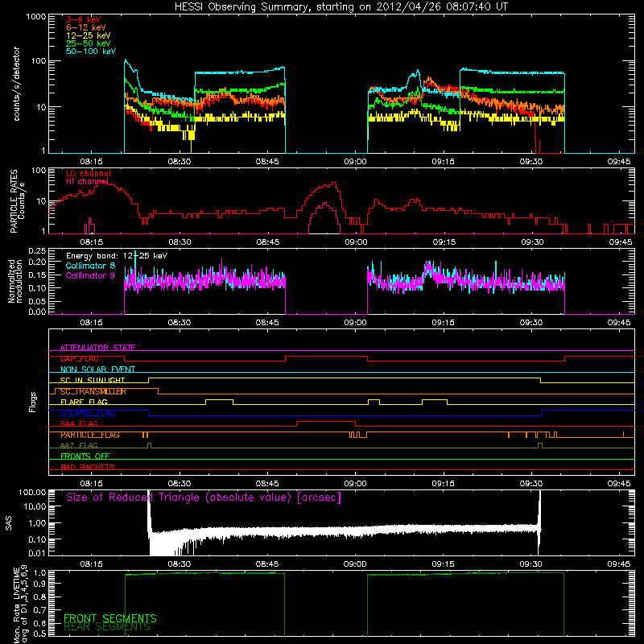This screenshot has height=644, width=644.
Task: Click the 100.00 tick on the SAS axis
Action: pyautogui.click(x=32, y=493)
